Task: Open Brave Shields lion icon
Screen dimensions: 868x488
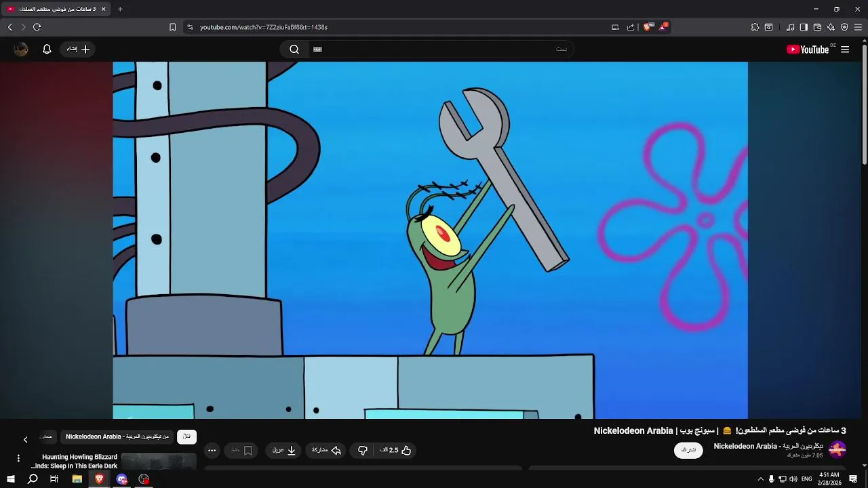Action: [x=648, y=27]
